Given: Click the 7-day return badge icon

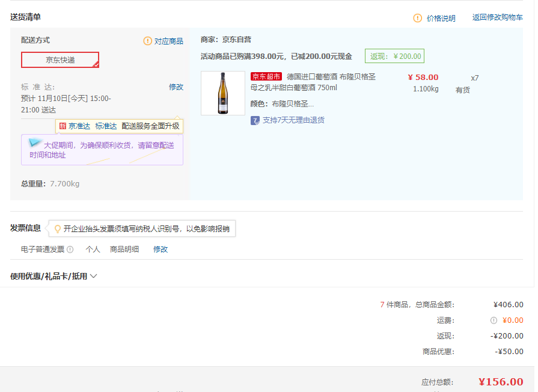Looking at the screenshot, I should [x=255, y=120].
